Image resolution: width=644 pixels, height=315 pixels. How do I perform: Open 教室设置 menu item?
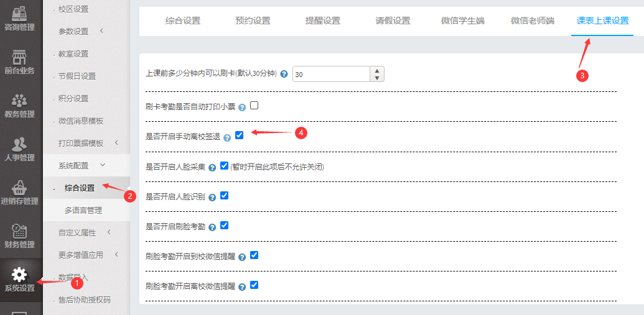coord(73,53)
